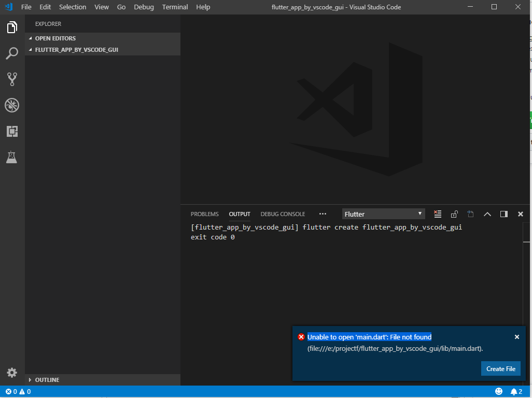This screenshot has width=532, height=398.
Task: Open the Manage settings gear
Action: 12,373
